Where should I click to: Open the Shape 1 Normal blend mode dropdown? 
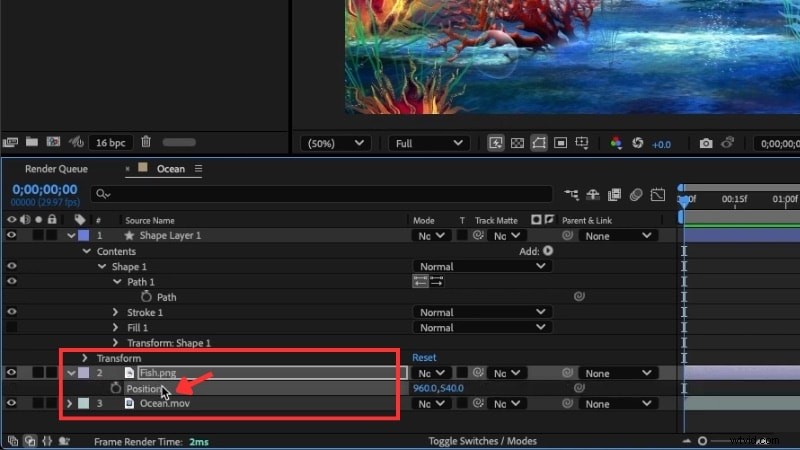(482, 266)
